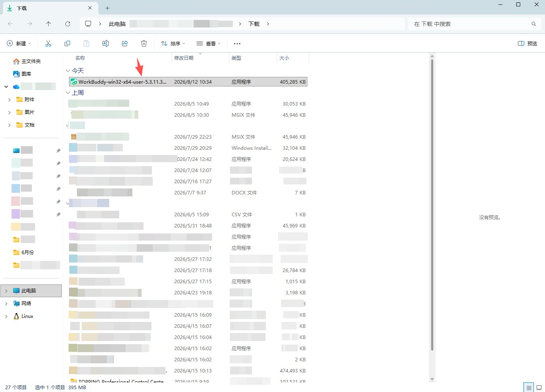Click the Rename icon in toolbar
The image size is (545, 392).
(x=106, y=43)
